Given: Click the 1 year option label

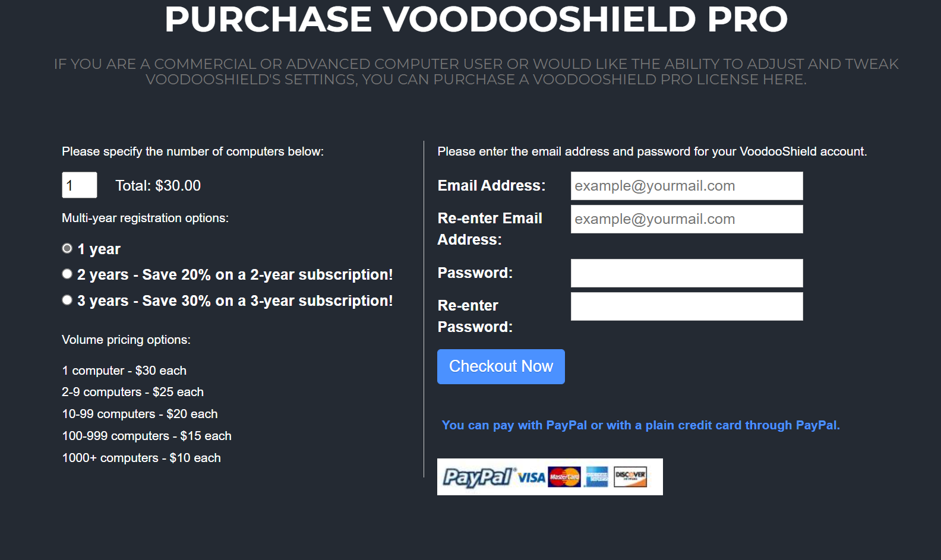Looking at the screenshot, I should (x=99, y=249).
